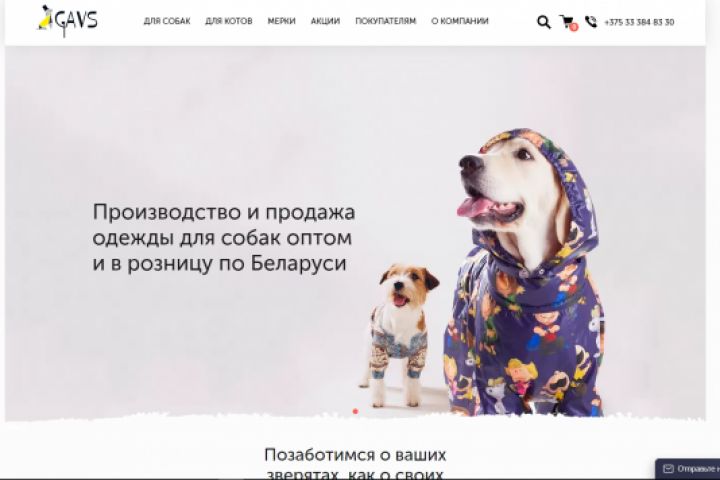Click the large dog in raincoat image
720x480 pixels.
click(523, 273)
